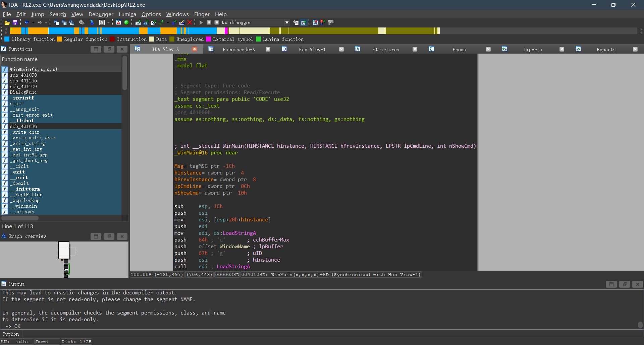Switch to the Exports tab

(x=606, y=49)
